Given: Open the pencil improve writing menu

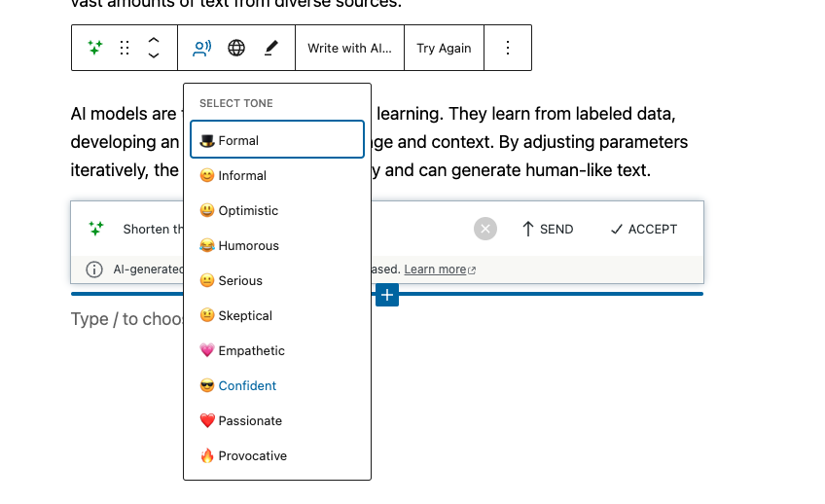Looking at the screenshot, I should tap(271, 48).
